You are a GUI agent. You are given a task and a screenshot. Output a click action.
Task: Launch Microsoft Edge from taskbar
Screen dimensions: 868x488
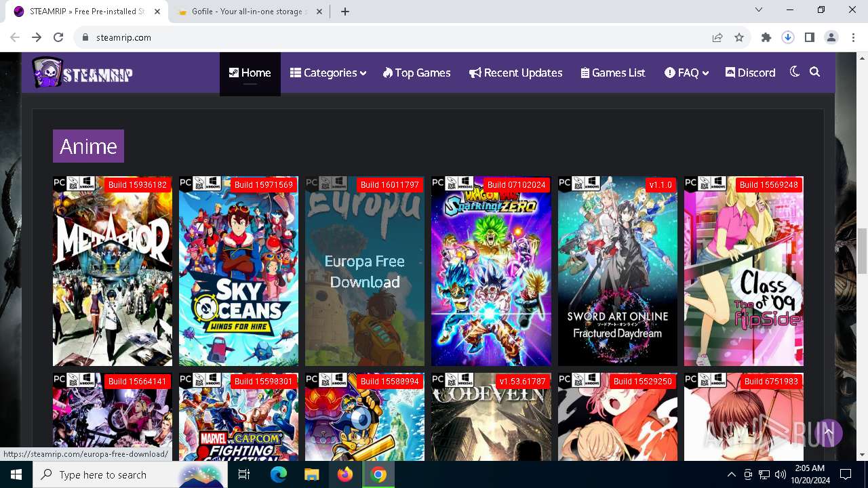pos(279,474)
